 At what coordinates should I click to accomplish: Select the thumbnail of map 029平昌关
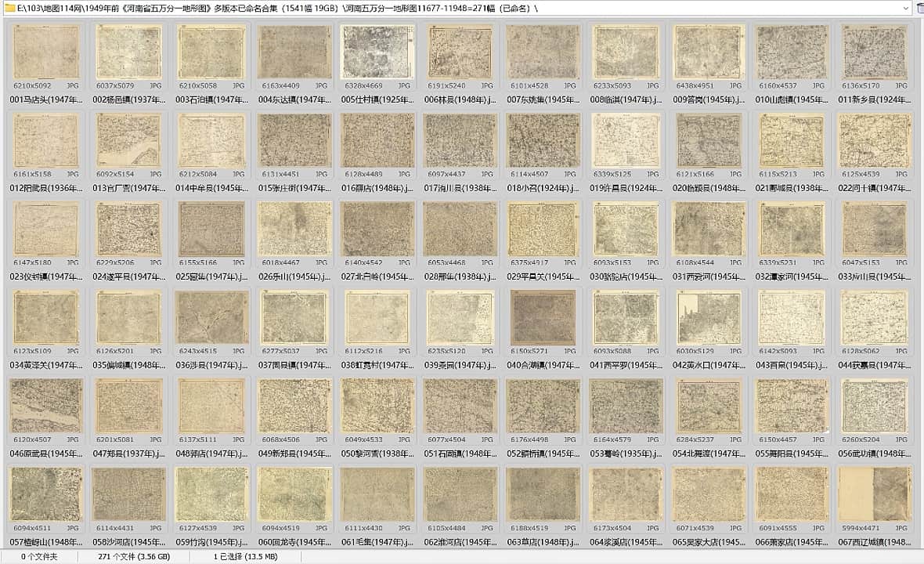coord(543,230)
